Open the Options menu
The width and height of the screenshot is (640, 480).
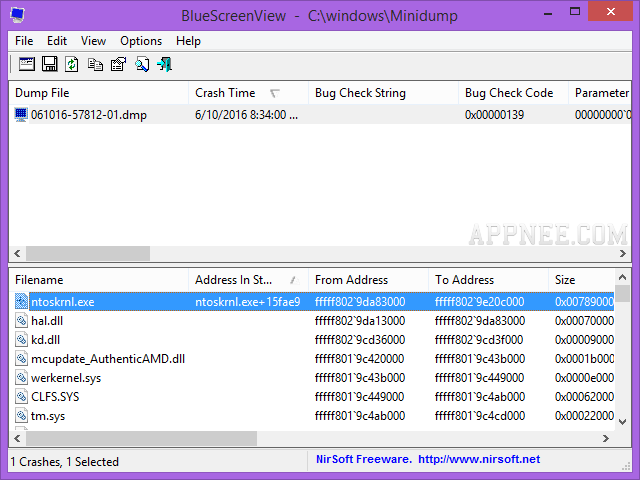(x=141, y=41)
